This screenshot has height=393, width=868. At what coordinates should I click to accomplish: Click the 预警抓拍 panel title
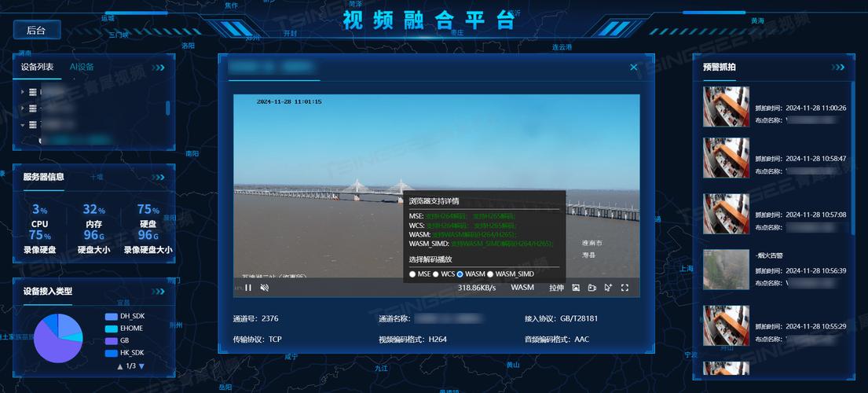click(x=719, y=68)
